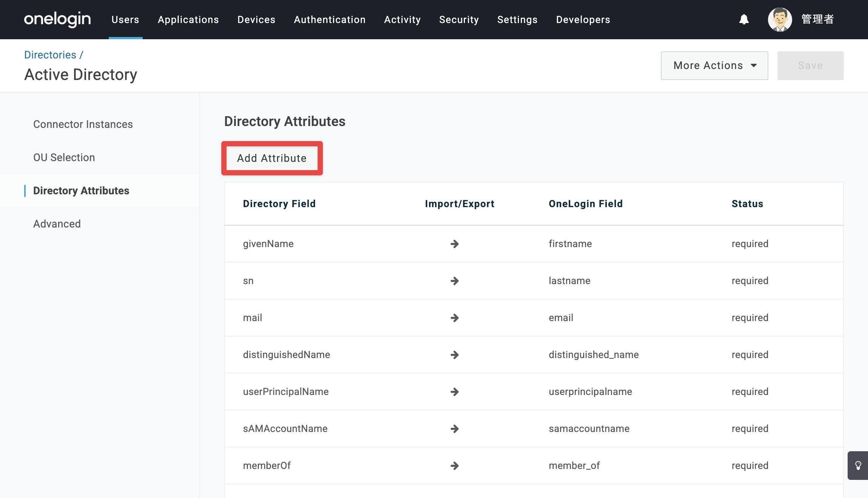Open the Settings menu
This screenshot has height=498, width=868.
(517, 20)
